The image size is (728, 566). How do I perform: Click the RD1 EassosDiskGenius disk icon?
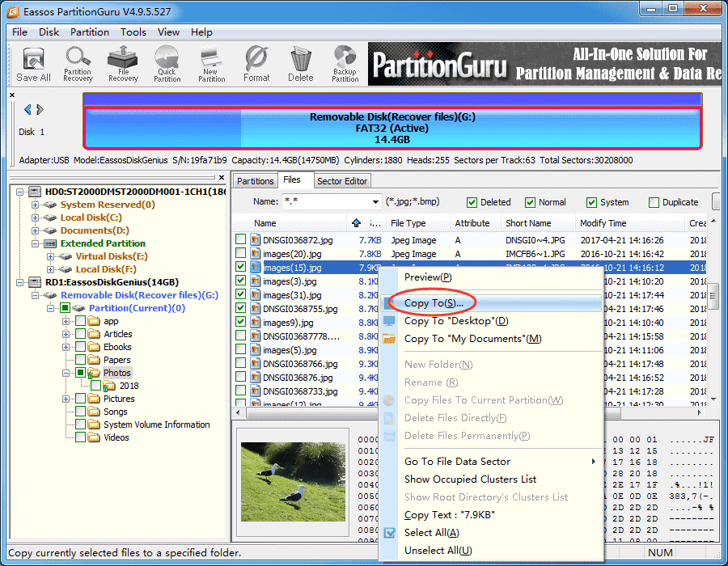[35, 282]
